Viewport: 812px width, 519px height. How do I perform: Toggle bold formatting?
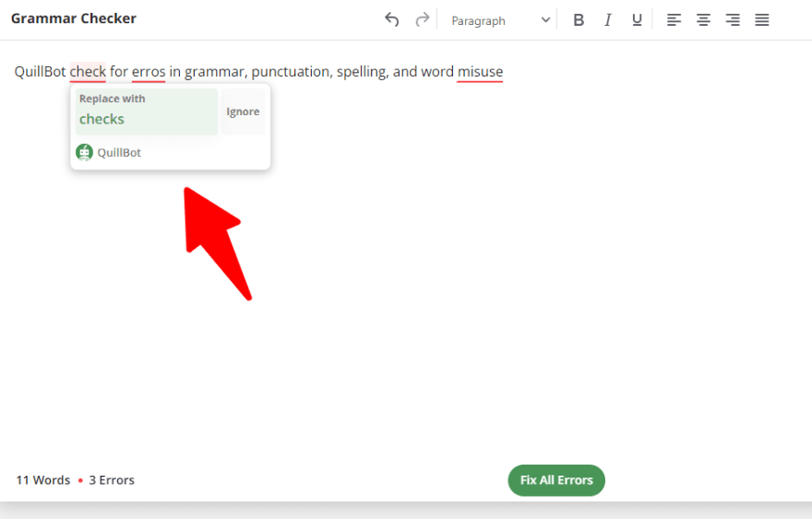[x=579, y=19]
